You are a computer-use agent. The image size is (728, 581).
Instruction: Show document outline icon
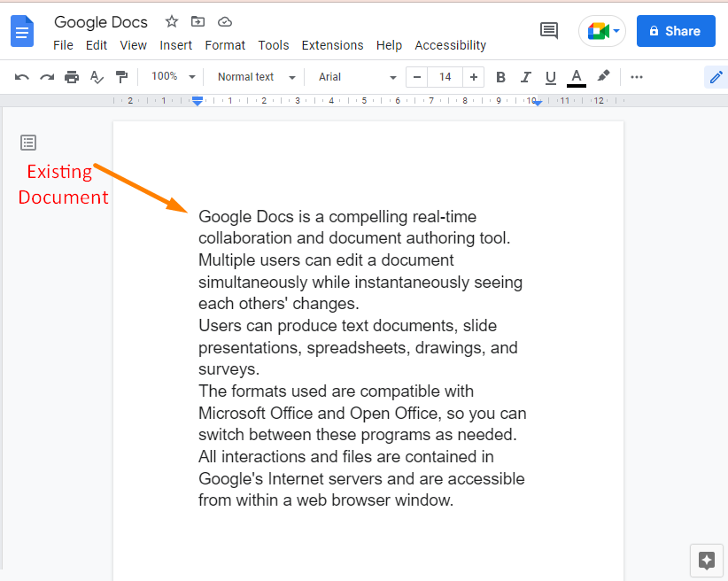click(x=28, y=143)
